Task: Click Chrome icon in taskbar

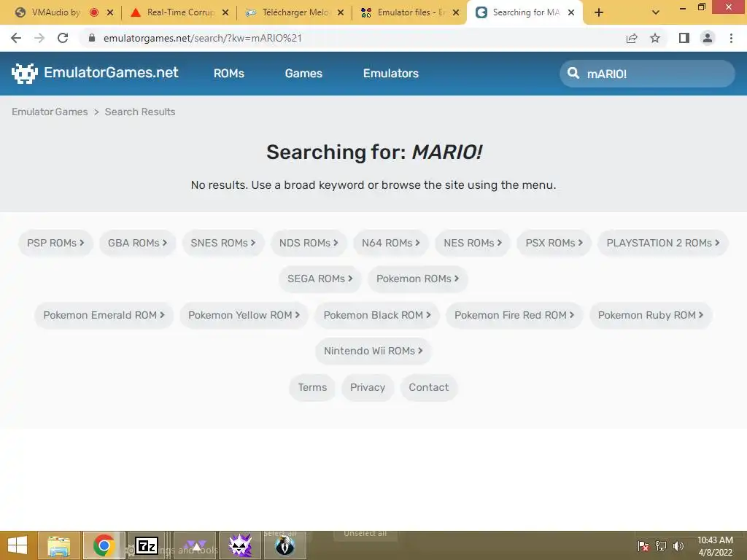Action: (104, 545)
